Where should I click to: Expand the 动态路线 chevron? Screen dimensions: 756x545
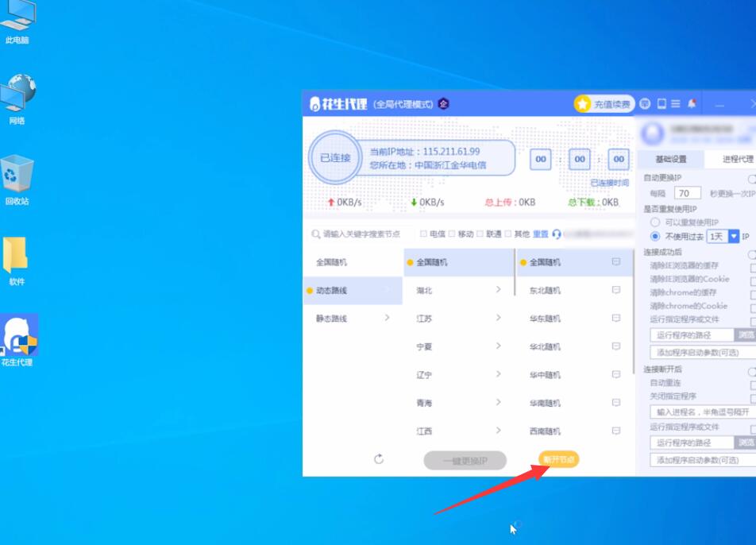pyautogui.click(x=388, y=290)
